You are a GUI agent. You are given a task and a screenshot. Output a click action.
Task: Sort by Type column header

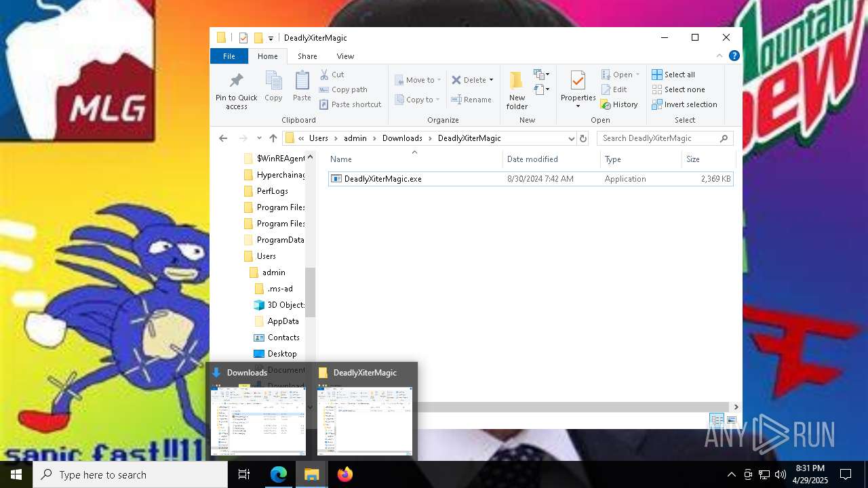[x=642, y=159]
